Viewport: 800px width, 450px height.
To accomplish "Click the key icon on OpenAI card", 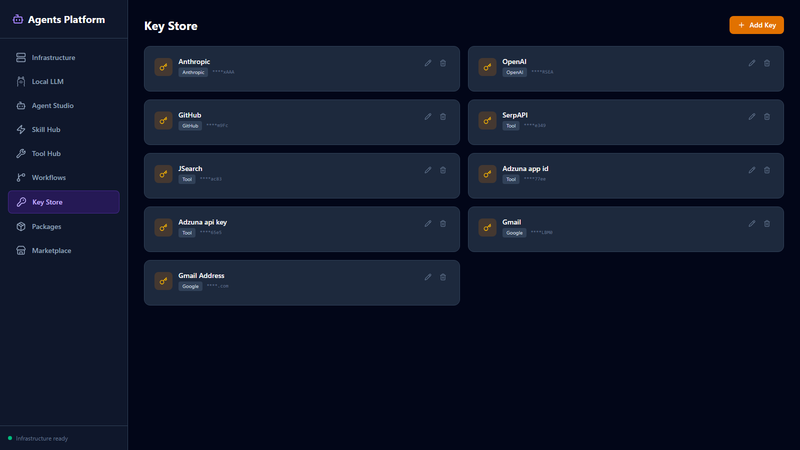I will [487, 68].
